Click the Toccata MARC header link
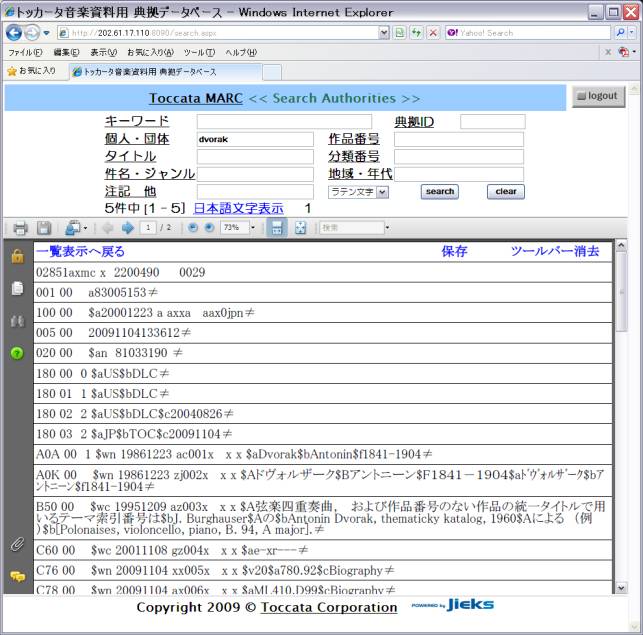The height and width of the screenshot is (635, 643). coord(196,98)
